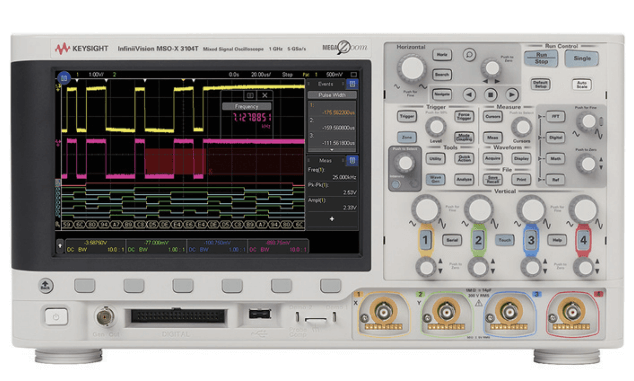Push the Save/Recall key
Screen dimensions: 634x381
point(492,179)
